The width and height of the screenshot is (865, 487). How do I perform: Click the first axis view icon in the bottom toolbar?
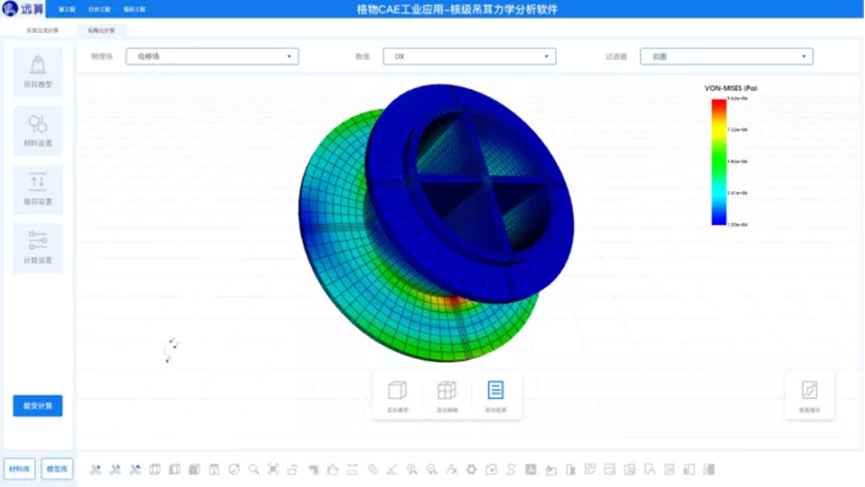pos(95,469)
